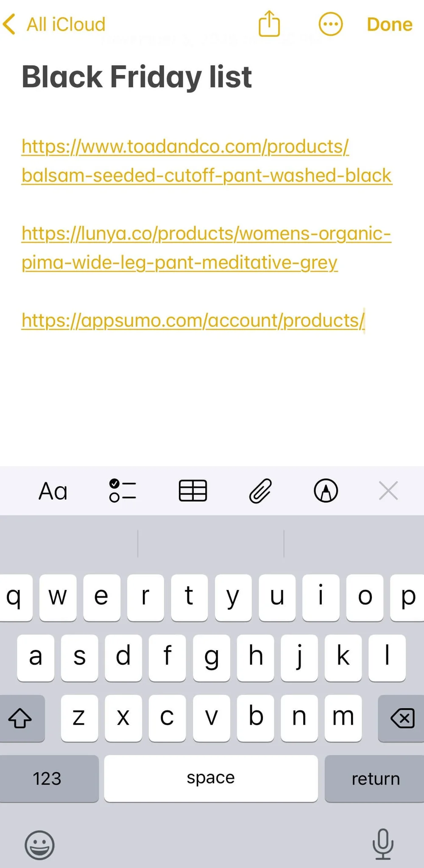Dismiss the formatting toolbar with the X
The image size is (424, 868).
click(x=388, y=491)
